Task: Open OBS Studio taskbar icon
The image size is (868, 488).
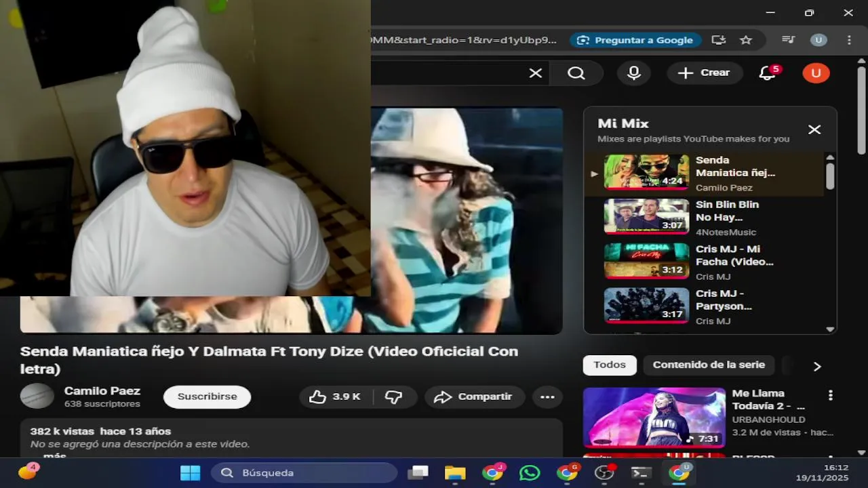Action: pyautogui.click(x=604, y=472)
